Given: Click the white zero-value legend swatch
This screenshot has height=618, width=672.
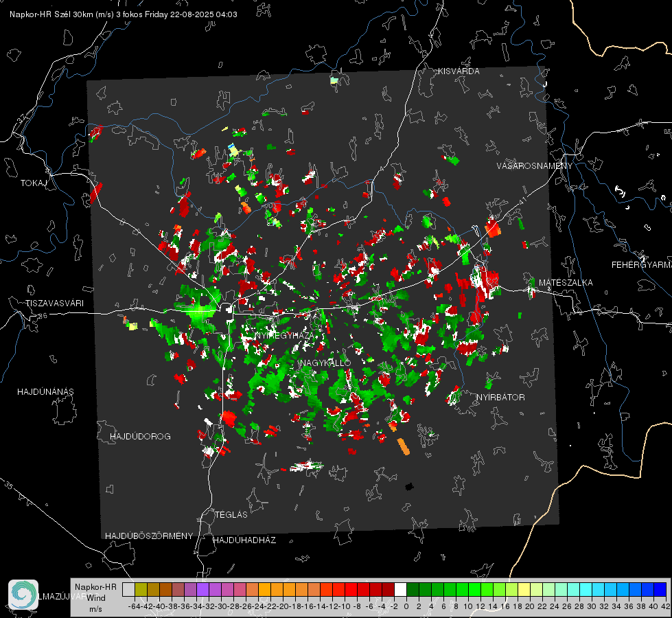Looking at the screenshot, I should 400,589.
